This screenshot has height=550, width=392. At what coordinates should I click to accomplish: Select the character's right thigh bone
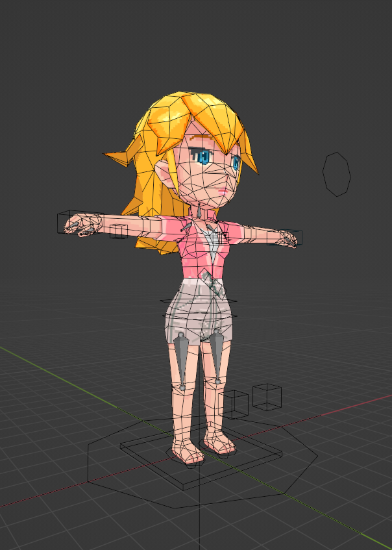point(182,361)
